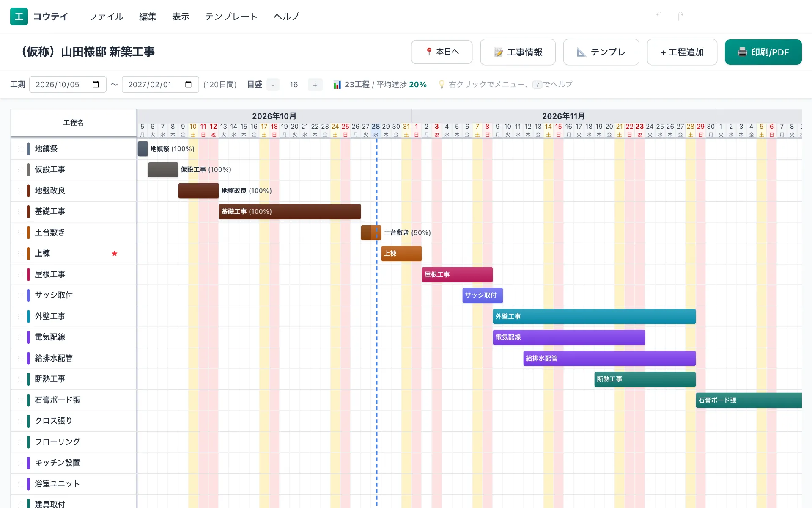Click the bar chart icon beside 23工程
The image size is (812, 508).
coord(337,85)
